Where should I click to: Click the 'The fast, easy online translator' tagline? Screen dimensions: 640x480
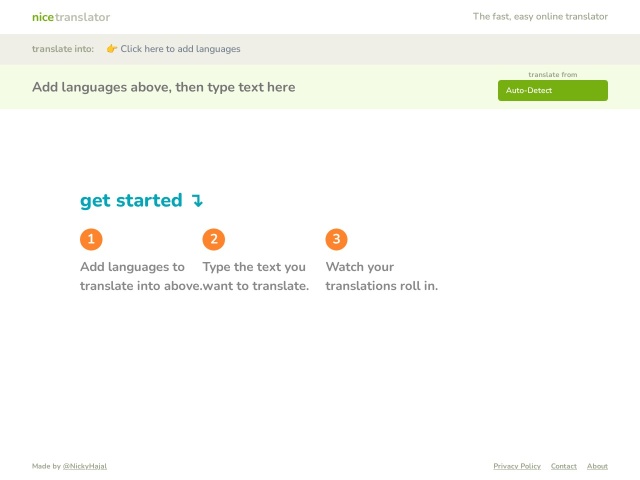(x=540, y=17)
